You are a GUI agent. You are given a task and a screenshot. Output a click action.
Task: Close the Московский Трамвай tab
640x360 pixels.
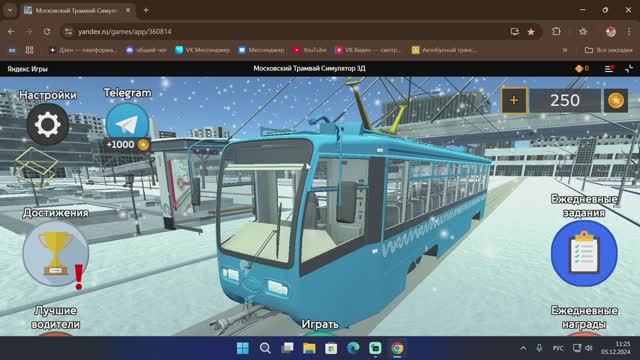128,10
